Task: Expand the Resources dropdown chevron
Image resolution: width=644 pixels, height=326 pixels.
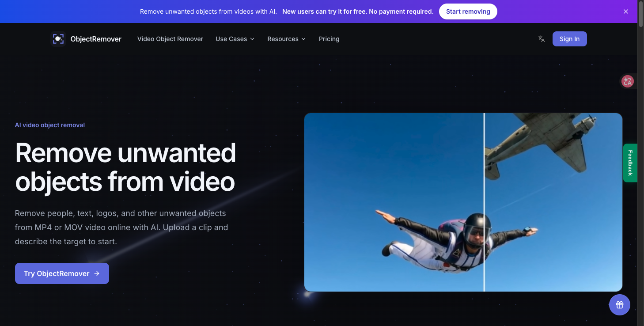Action: click(303, 39)
